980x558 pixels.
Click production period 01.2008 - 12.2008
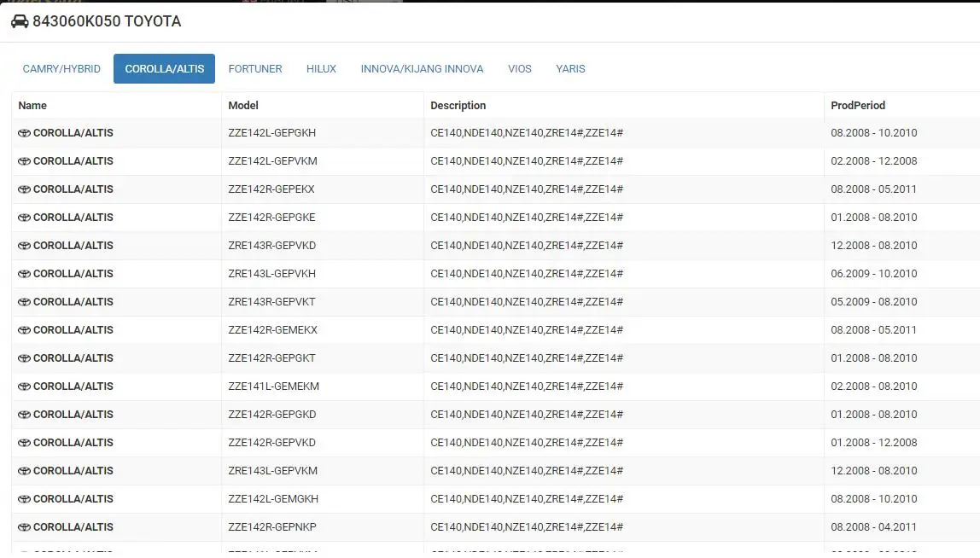pos(874,443)
